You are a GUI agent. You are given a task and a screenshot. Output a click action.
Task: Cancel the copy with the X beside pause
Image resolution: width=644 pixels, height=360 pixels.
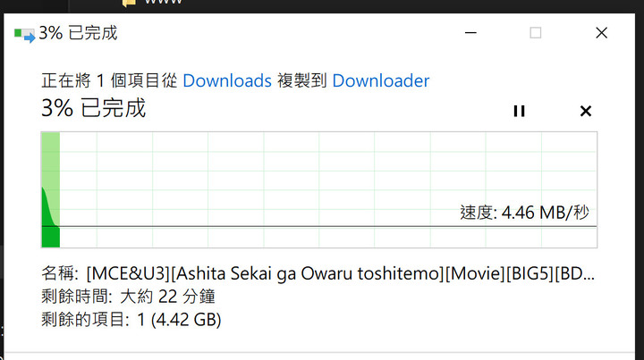click(586, 111)
